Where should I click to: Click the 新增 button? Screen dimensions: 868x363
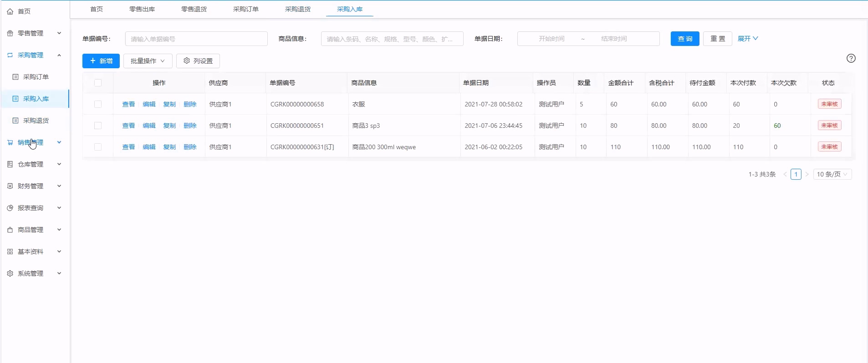click(x=101, y=61)
